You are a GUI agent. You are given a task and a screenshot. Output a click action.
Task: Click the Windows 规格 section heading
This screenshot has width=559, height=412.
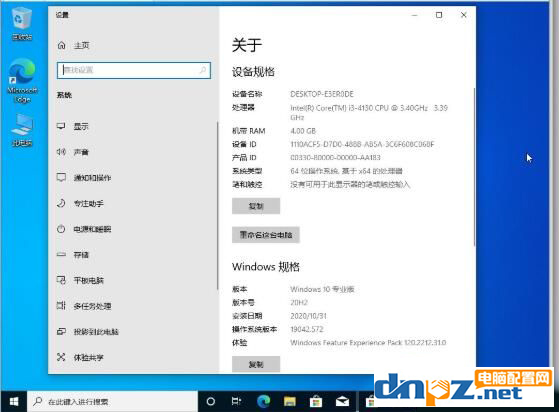[266, 267]
